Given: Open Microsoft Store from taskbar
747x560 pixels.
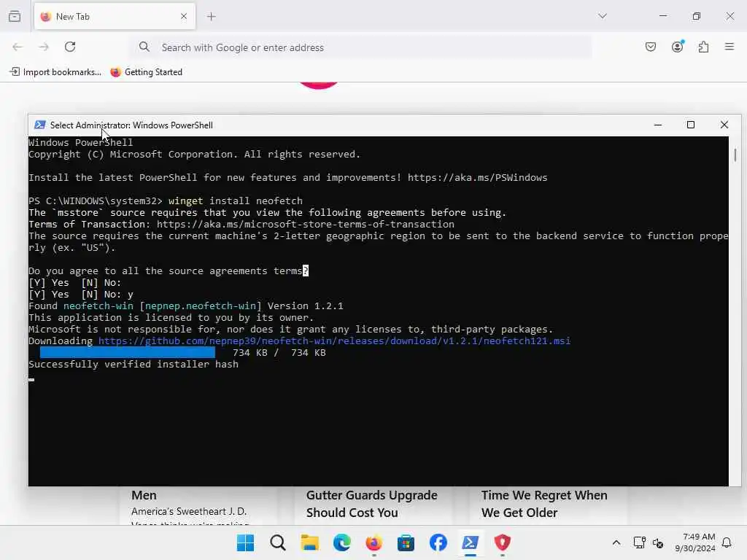Looking at the screenshot, I should (x=406, y=542).
